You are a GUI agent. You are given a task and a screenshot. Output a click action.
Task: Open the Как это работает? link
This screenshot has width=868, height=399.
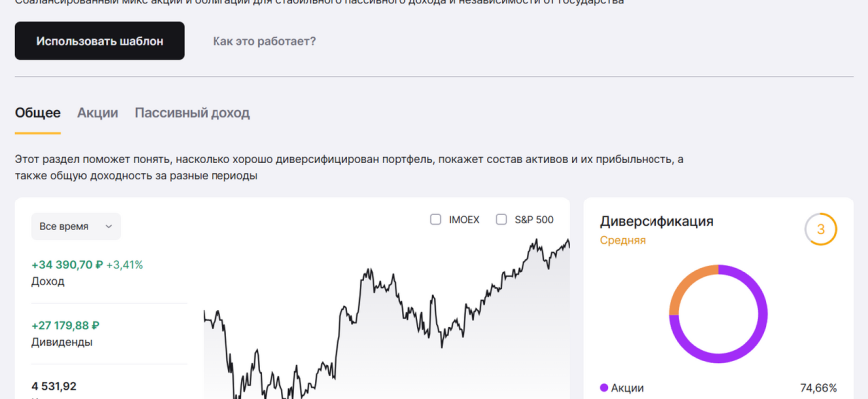coord(264,41)
